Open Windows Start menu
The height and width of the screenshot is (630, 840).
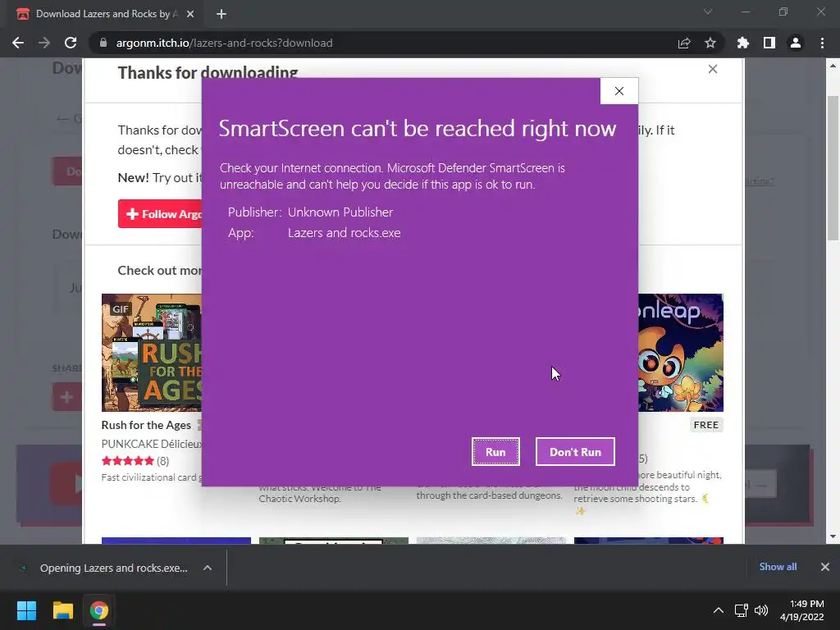(x=26, y=610)
